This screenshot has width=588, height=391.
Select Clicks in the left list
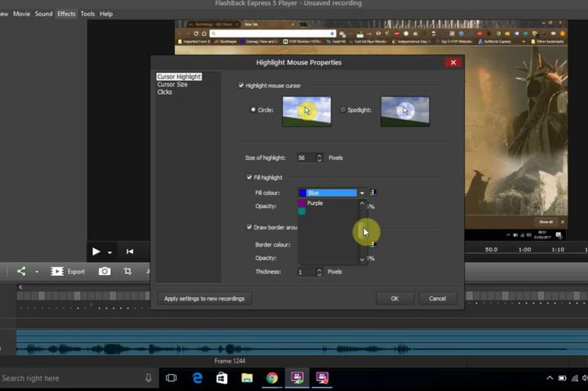(165, 92)
